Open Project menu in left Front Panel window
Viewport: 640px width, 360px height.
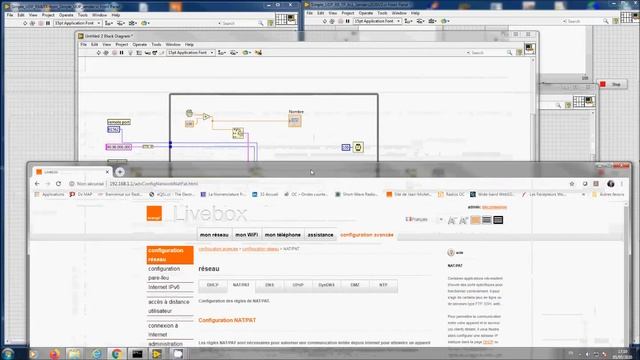(x=48, y=15)
